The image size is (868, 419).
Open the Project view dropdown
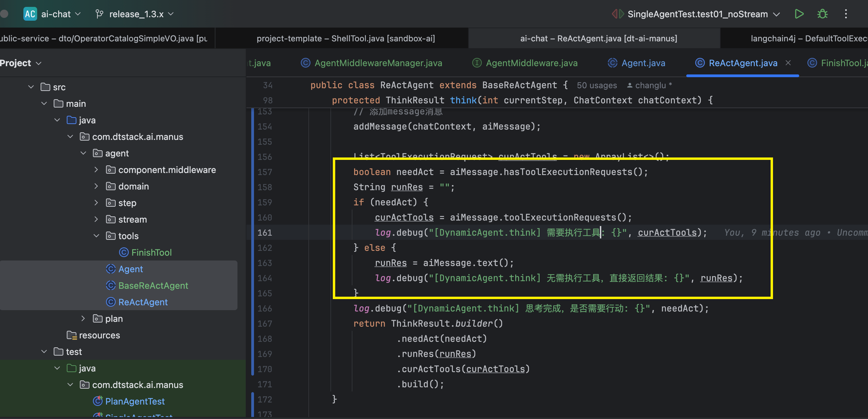[x=21, y=63]
